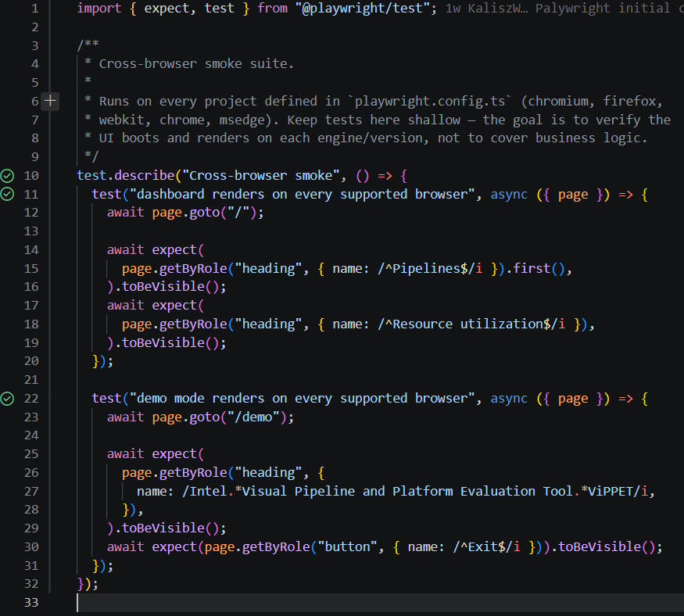
Task: Click the /^Resource utilization$/i regex
Action: click(x=471, y=324)
